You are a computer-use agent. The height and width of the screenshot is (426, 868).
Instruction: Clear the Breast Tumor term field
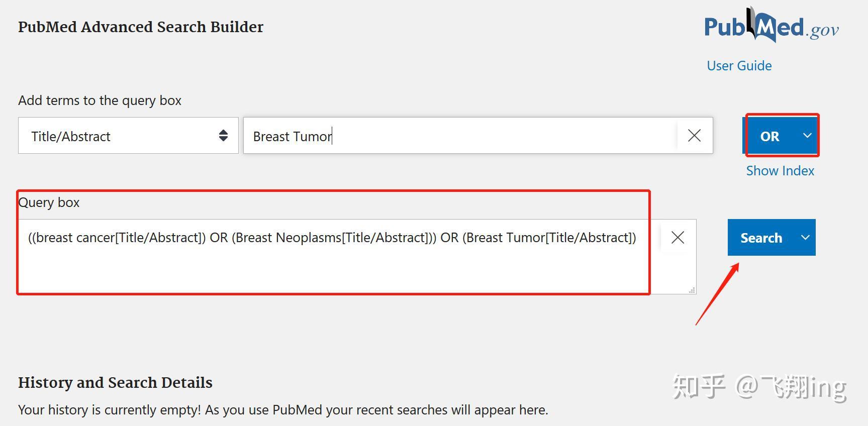(694, 136)
